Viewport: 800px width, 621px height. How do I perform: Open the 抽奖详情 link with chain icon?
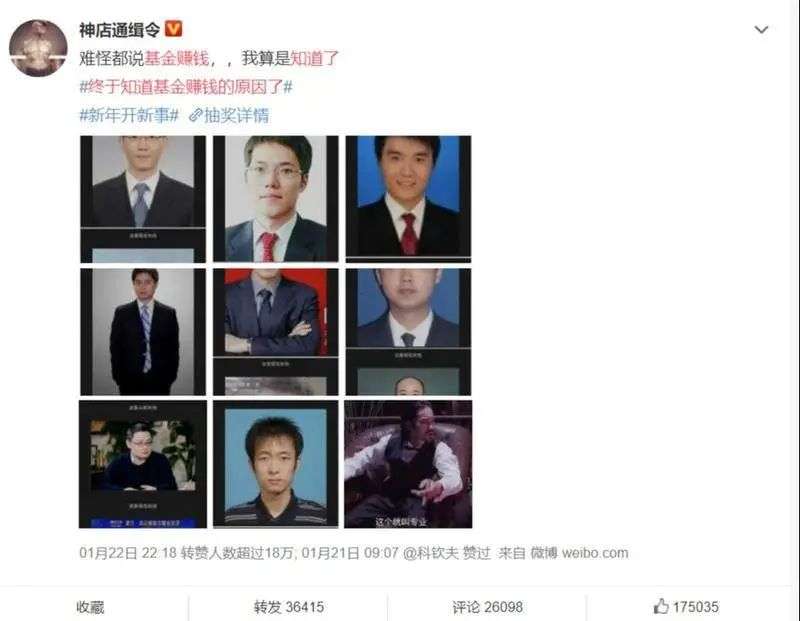(229, 115)
